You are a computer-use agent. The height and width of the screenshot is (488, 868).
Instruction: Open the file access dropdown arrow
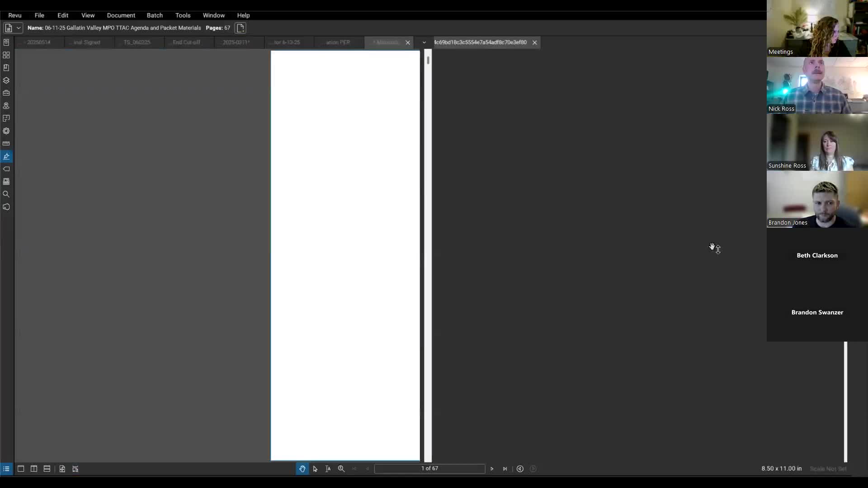[x=19, y=28]
